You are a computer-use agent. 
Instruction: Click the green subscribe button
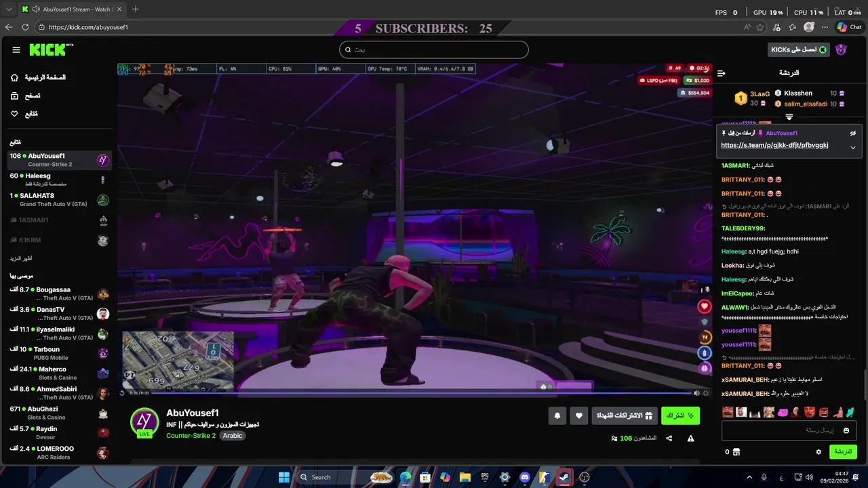coord(680,415)
